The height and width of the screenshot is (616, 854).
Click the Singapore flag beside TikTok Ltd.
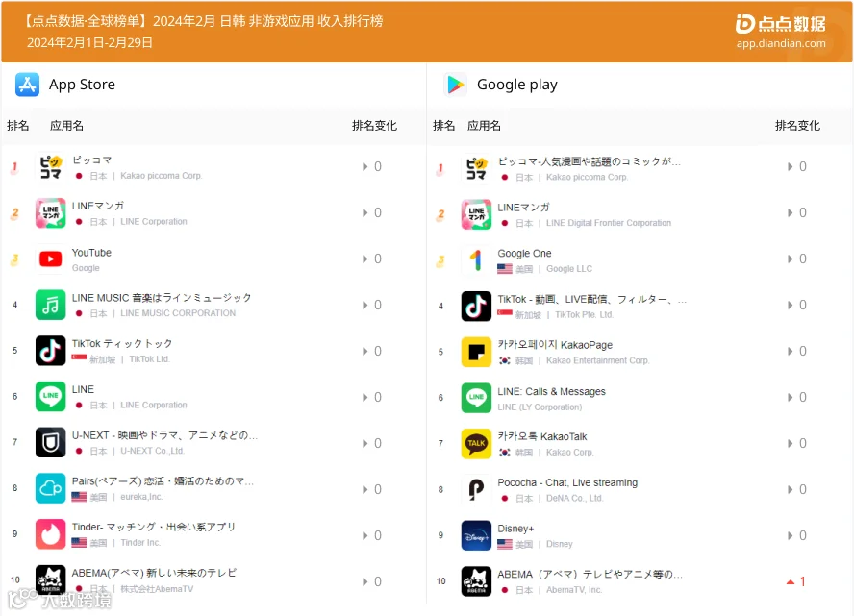click(79, 358)
